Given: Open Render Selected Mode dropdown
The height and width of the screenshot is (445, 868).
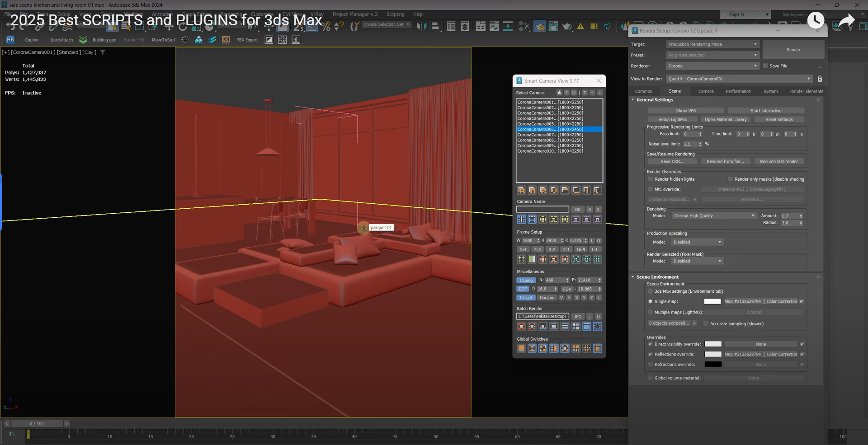Looking at the screenshot, I should pyautogui.click(x=697, y=261).
